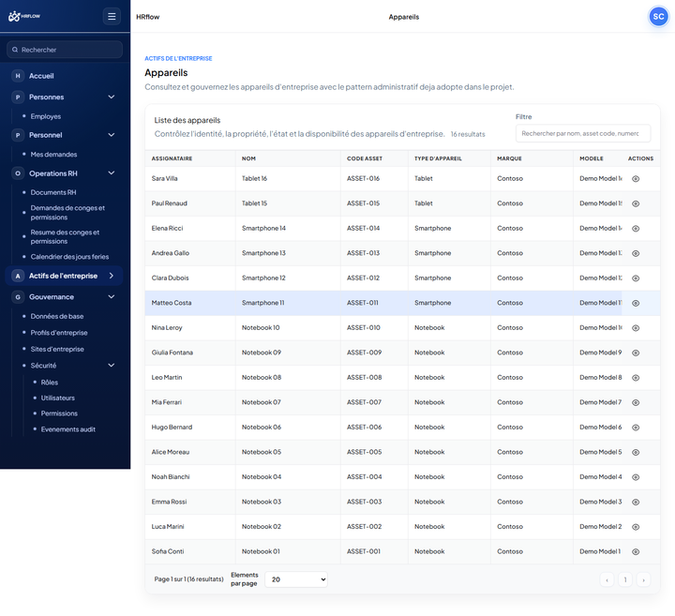Viewport: 675px width, 616px height.
Task: Click eye icon in Hugo Bernard row
Action: click(x=636, y=428)
